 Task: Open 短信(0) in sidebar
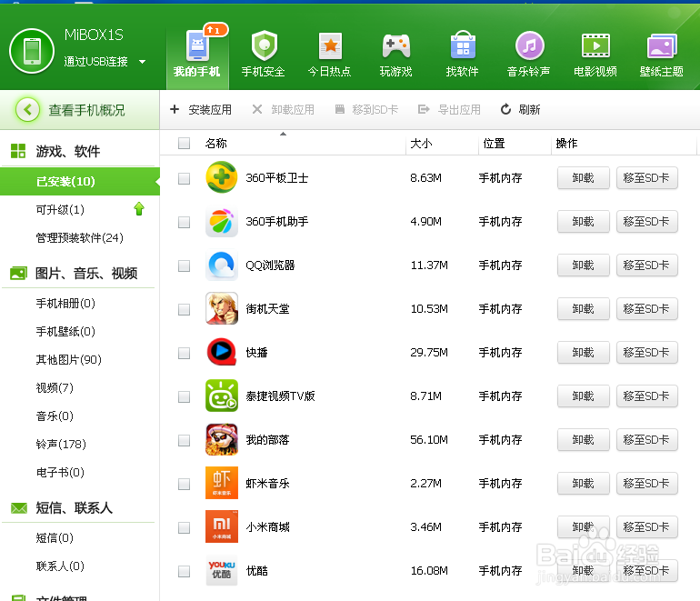55,537
